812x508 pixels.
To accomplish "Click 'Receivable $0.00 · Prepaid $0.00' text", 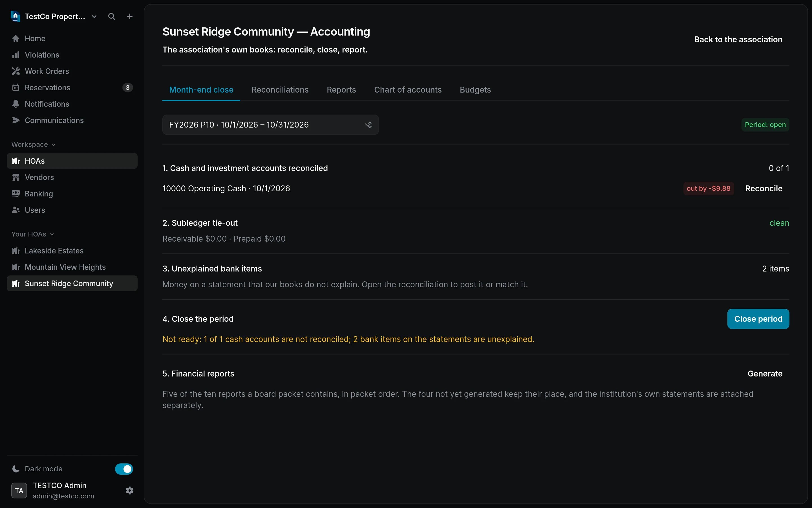I will (x=224, y=239).
